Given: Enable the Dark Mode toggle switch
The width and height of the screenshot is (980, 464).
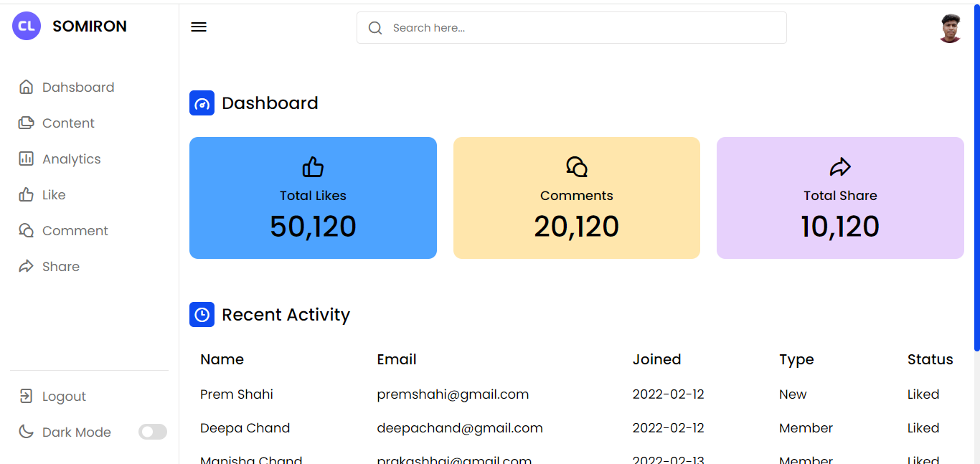Looking at the screenshot, I should click(x=152, y=432).
